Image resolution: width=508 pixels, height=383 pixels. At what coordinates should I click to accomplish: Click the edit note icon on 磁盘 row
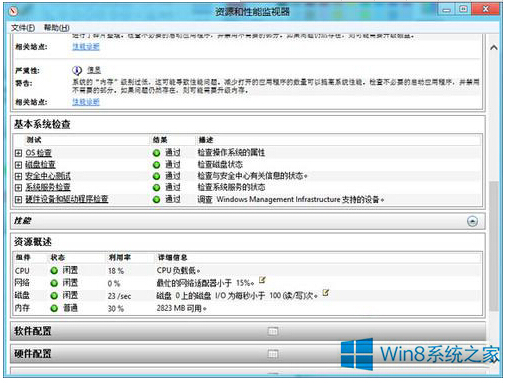pyautogui.click(x=326, y=293)
